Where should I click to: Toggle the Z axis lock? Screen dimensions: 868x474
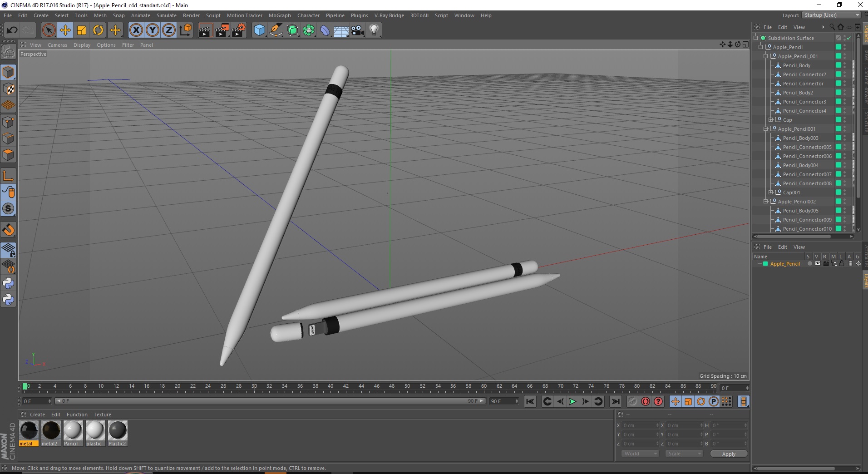click(x=169, y=30)
